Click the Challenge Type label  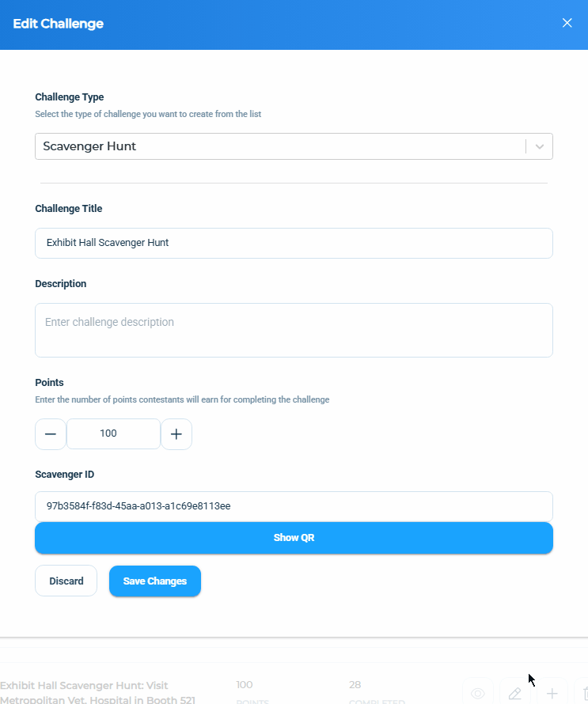point(69,97)
